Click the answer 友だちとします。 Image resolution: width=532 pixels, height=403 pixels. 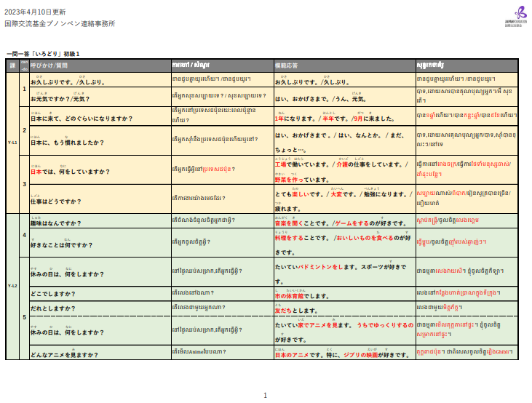298,310
